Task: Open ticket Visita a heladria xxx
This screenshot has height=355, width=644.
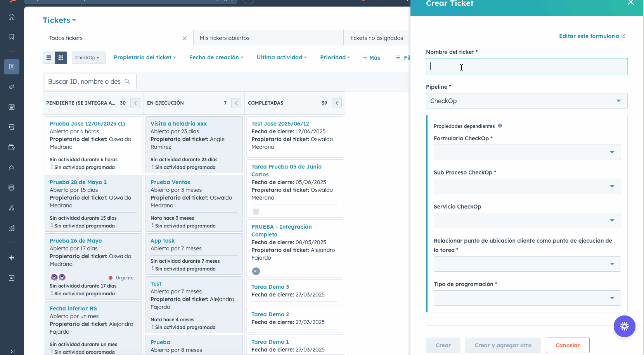Action: pos(178,124)
